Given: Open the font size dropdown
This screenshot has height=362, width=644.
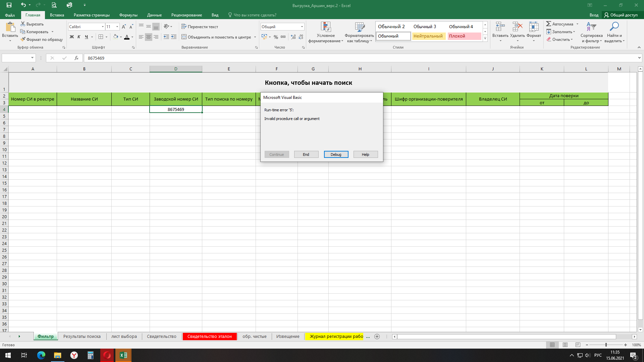Looking at the screenshot, I should 117,27.
